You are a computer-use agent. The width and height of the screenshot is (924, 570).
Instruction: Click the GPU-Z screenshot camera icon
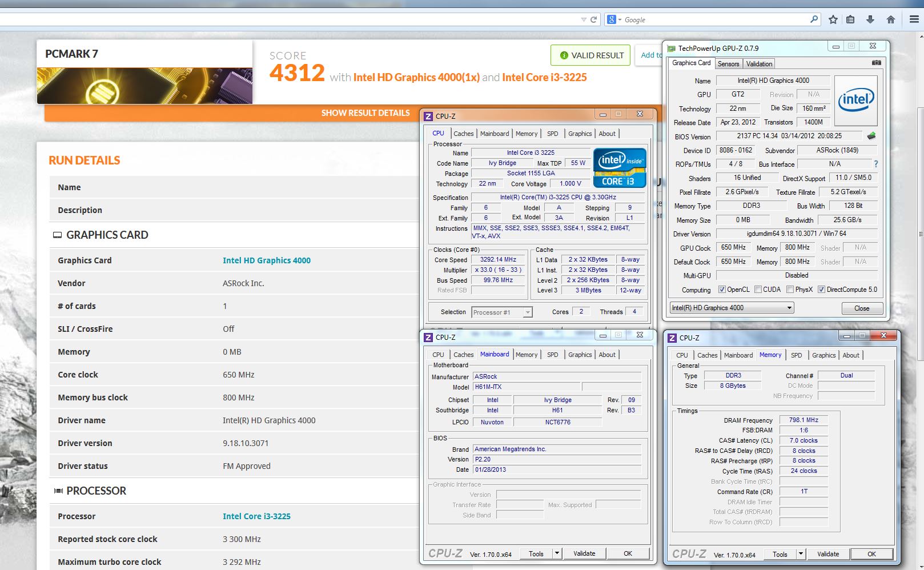877,63
